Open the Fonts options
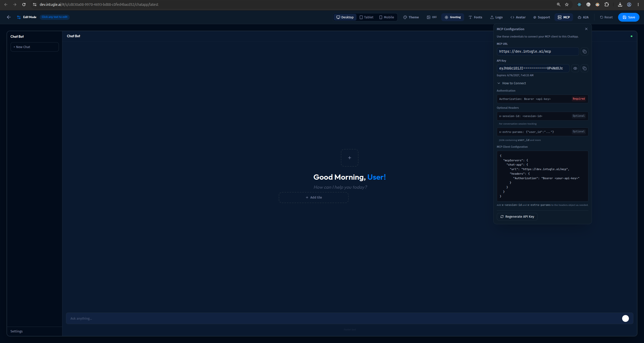Screen dimensions: 644x343 pyautogui.click(x=475, y=17)
